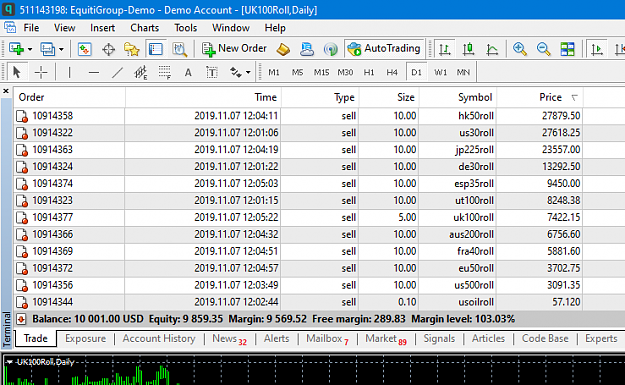Viewport: 625px width, 385px height.
Task: Open the Window menu
Action: [231, 28]
